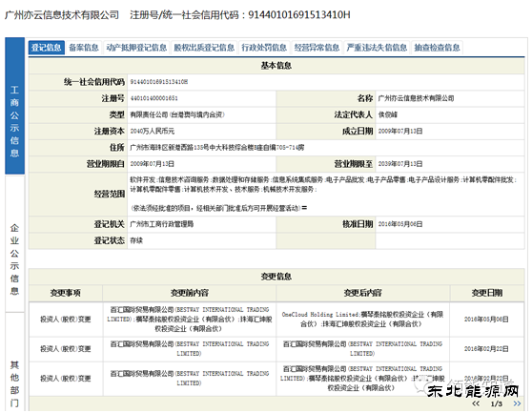Click change date 2016年02月22日 in second row

(x=486, y=349)
